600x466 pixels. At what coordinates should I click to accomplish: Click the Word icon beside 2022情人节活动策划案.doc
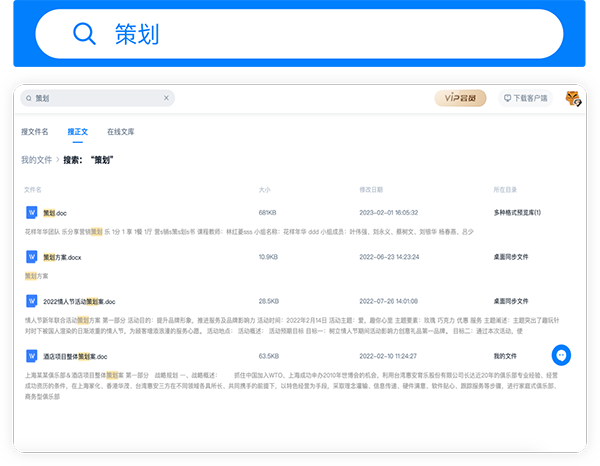tap(32, 301)
